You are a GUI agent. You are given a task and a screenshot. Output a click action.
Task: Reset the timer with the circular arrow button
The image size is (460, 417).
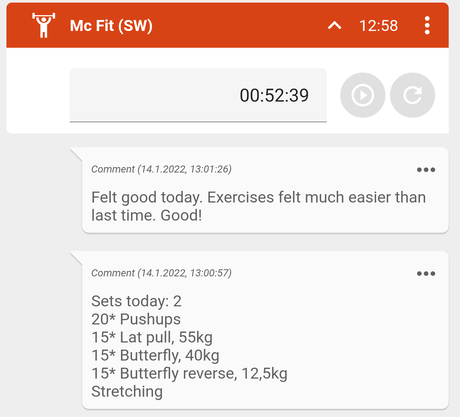pyautogui.click(x=412, y=95)
